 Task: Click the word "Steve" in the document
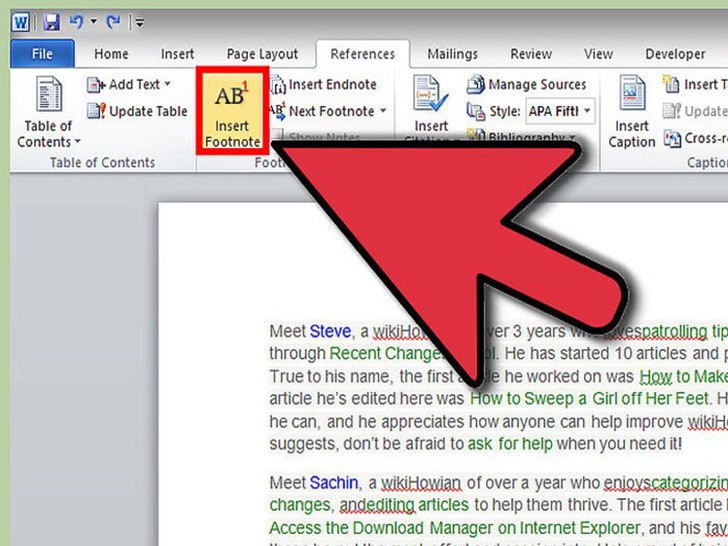pyautogui.click(x=330, y=332)
